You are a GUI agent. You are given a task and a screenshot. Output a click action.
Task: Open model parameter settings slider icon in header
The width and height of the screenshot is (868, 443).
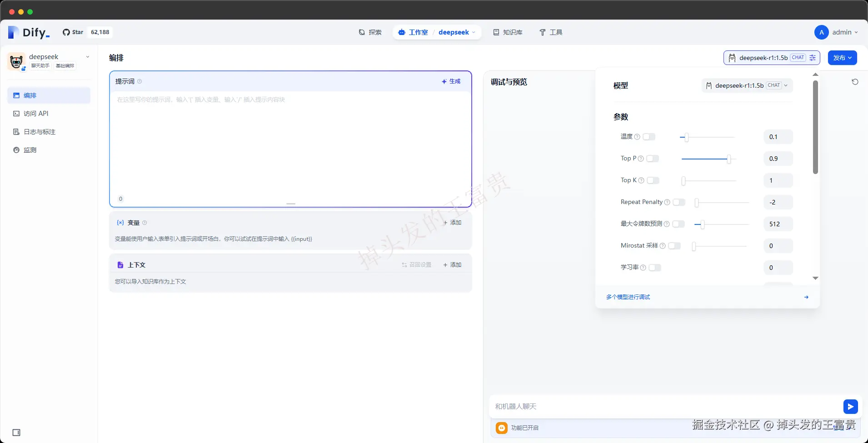click(x=813, y=58)
